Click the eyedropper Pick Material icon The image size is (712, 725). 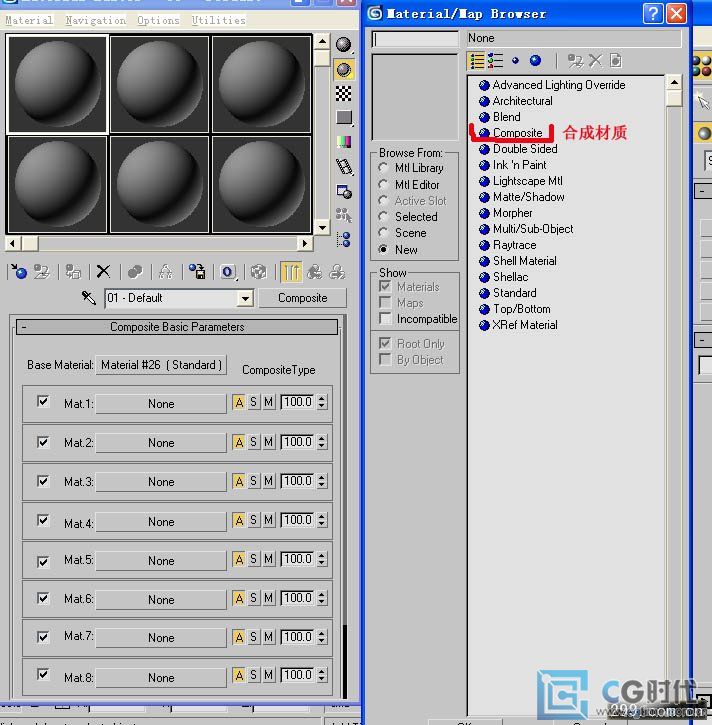click(89, 298)
